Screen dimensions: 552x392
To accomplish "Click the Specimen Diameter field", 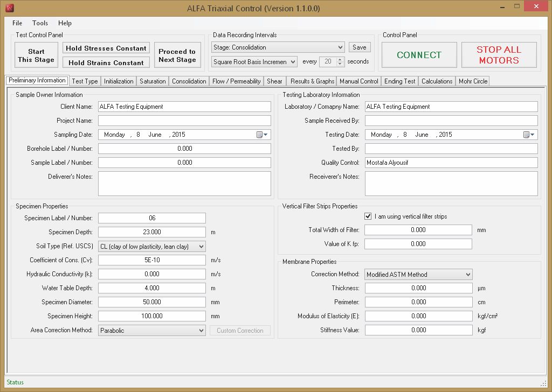I will 151,302.
